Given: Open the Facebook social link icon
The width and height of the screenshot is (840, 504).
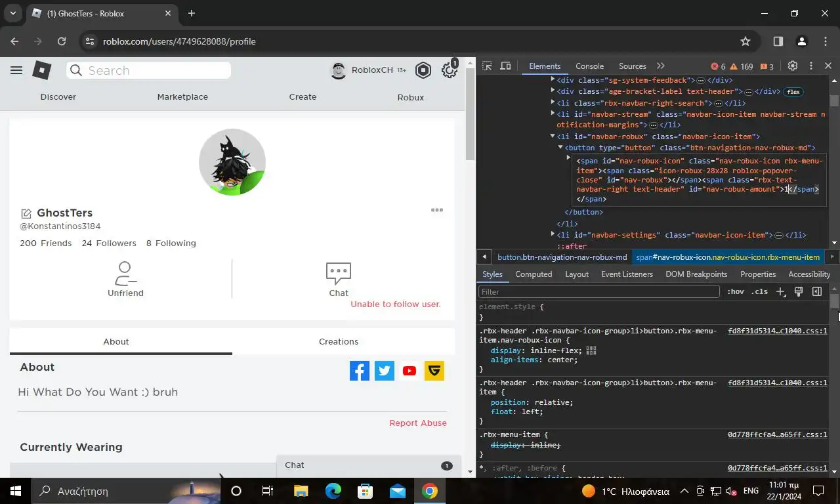Looking at the screenshot, I should coord(360,371).
